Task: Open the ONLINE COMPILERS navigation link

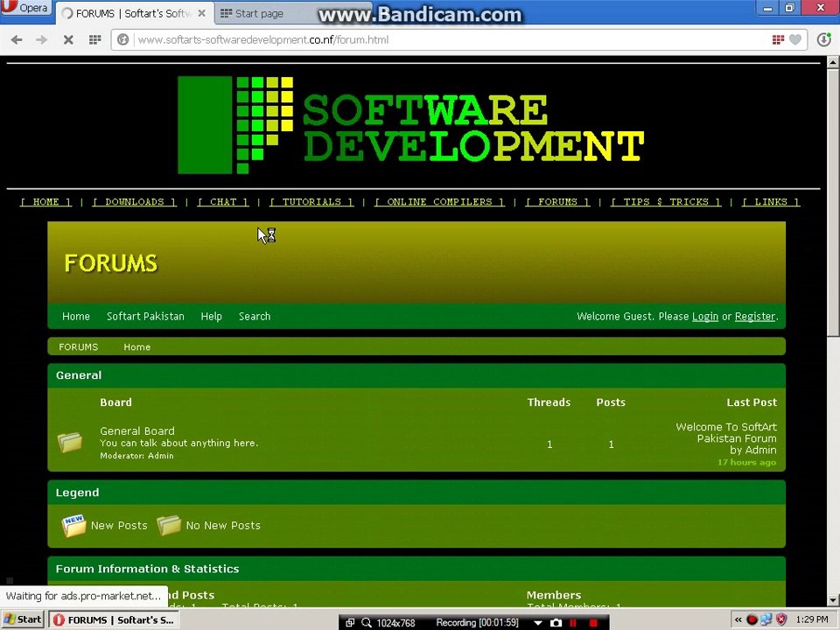Action: coord(439,202)
